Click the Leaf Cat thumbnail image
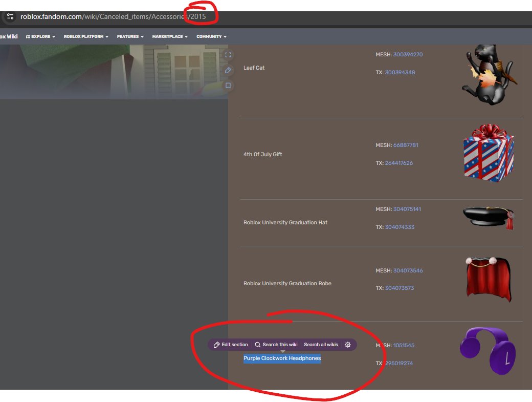This screenshot has width=532, height=402. (x=490, y=74)
